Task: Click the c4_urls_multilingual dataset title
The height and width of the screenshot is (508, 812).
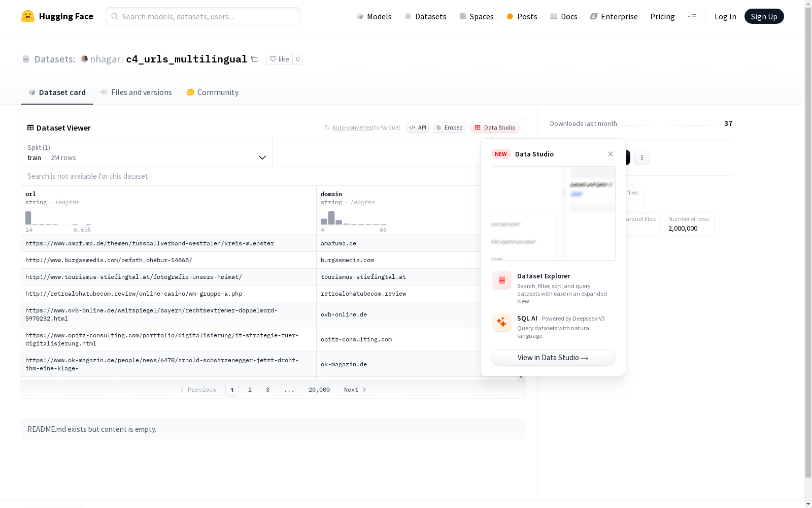Action: 186,59
